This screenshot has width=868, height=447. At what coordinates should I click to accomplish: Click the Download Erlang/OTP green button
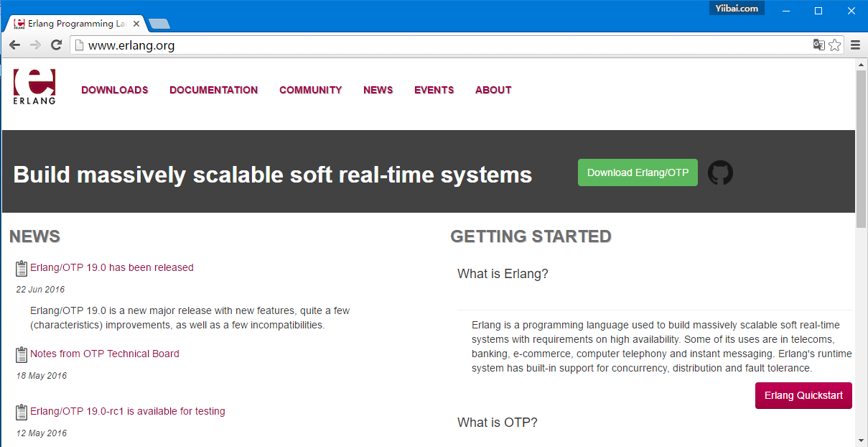[638, 172]
